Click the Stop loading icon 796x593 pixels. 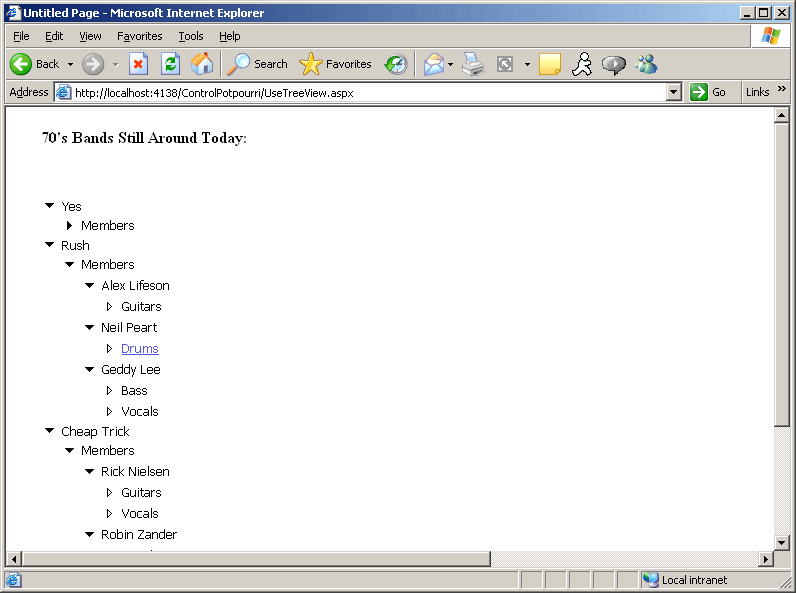point(139,64)
